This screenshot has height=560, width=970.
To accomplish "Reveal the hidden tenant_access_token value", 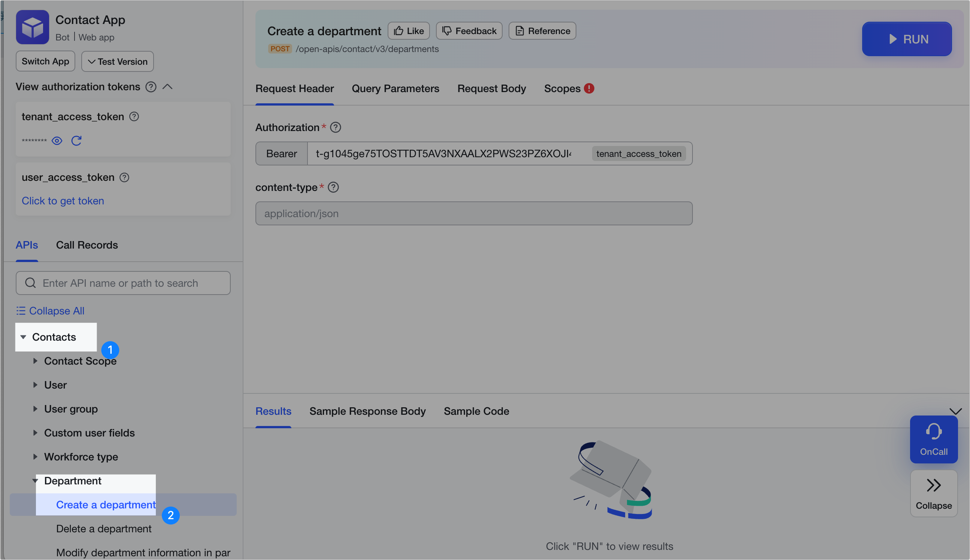I will pyautogui.click(x=57, y=141).
